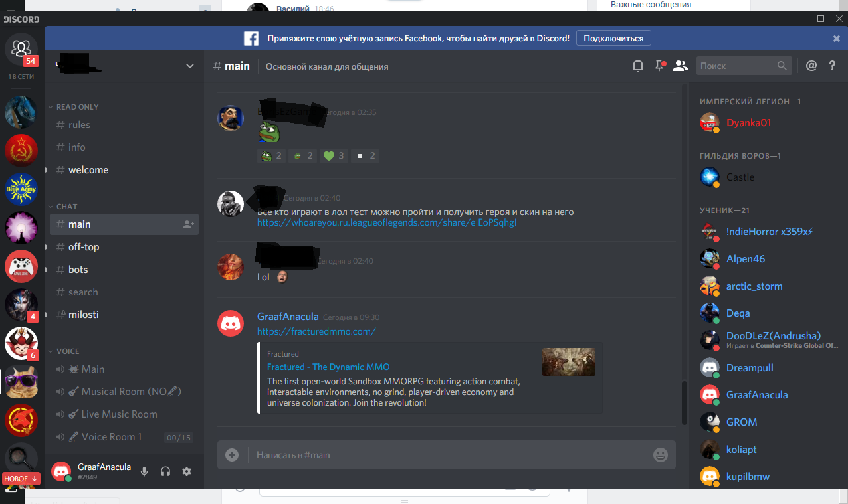The width and height of the screenshot is (848, 504).
Task: Select the rules channel
Action: point(124,125)
